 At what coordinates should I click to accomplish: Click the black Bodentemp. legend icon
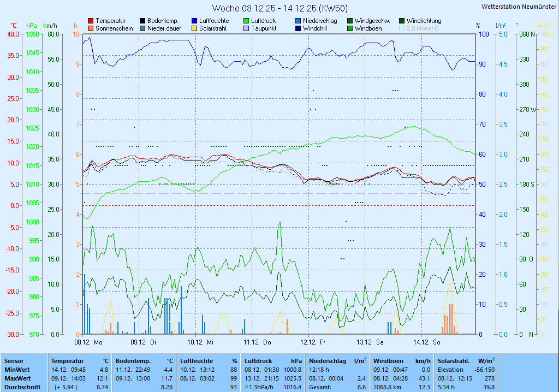tap(142, 21)
